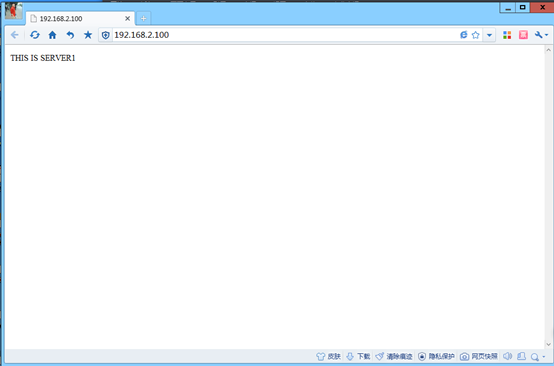
Task: Toggle 隐私保护 privacy protection
Action: 436,356
